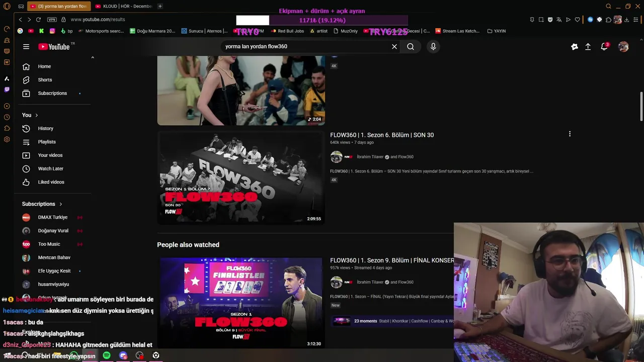The width and height of the screenshot is (644, 362).
Task: Open the YouTube Create upload icon
Action: point(588,47)
